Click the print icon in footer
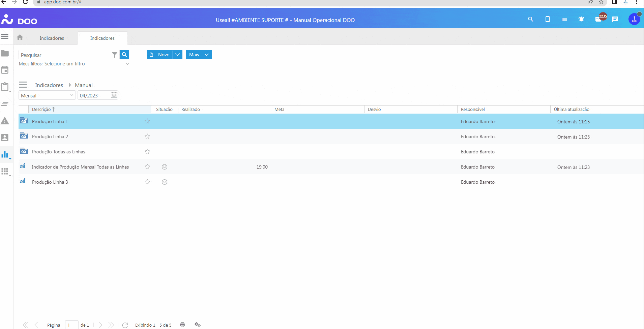 coord(182,325)
